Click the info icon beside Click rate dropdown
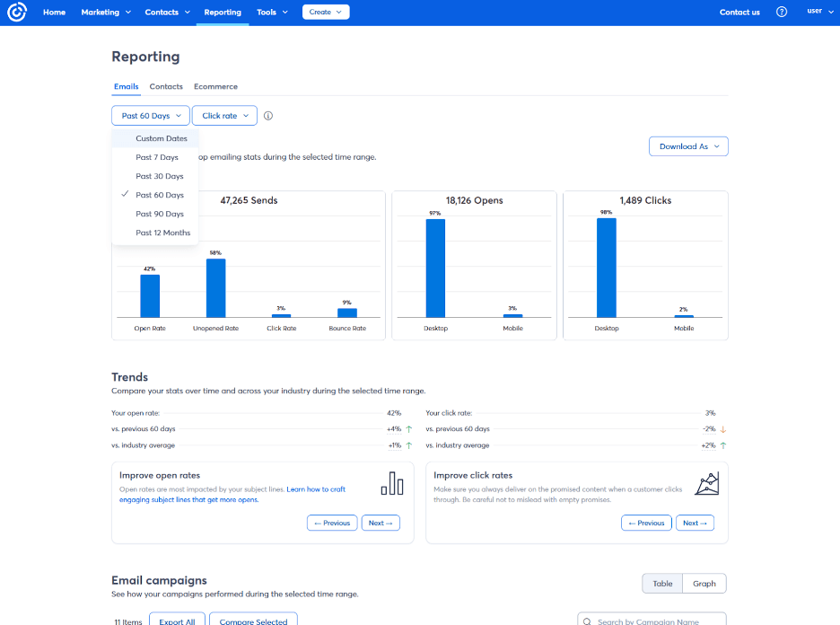The height and width of the screenshot is (625, 840). click(266, 115)
